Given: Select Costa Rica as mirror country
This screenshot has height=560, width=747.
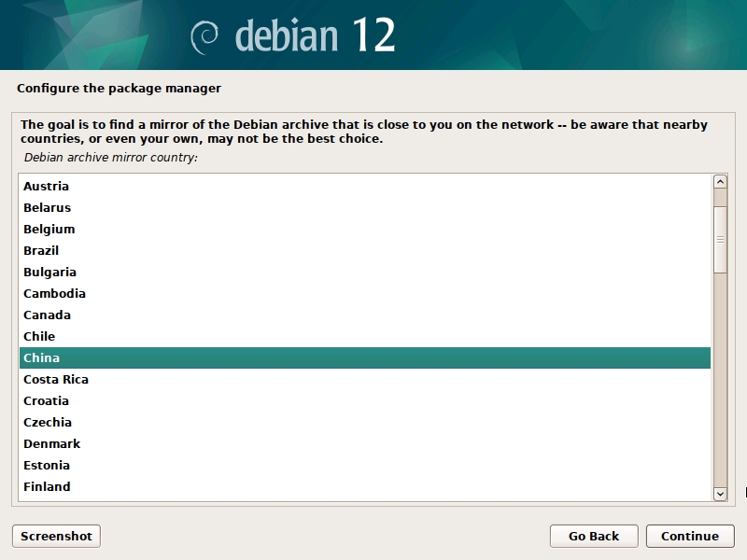Looking at the screenshot, I should [x=56, y=380].
